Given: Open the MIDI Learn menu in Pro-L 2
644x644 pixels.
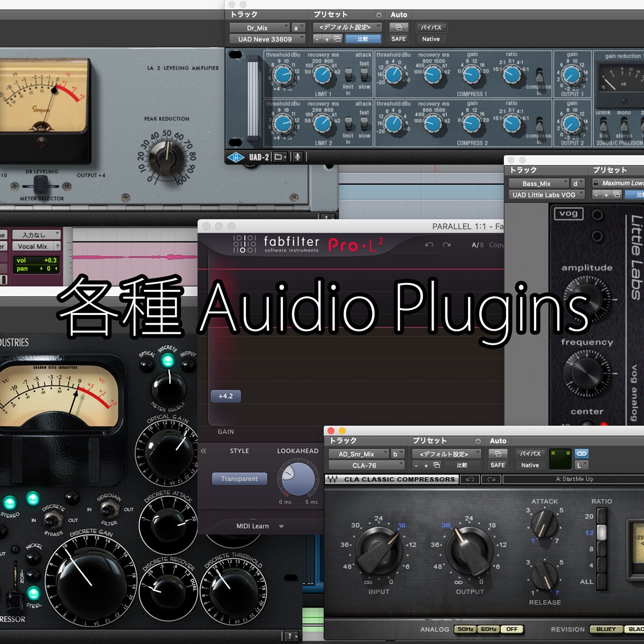Looking at the screenshot, I should click(260, 526).
